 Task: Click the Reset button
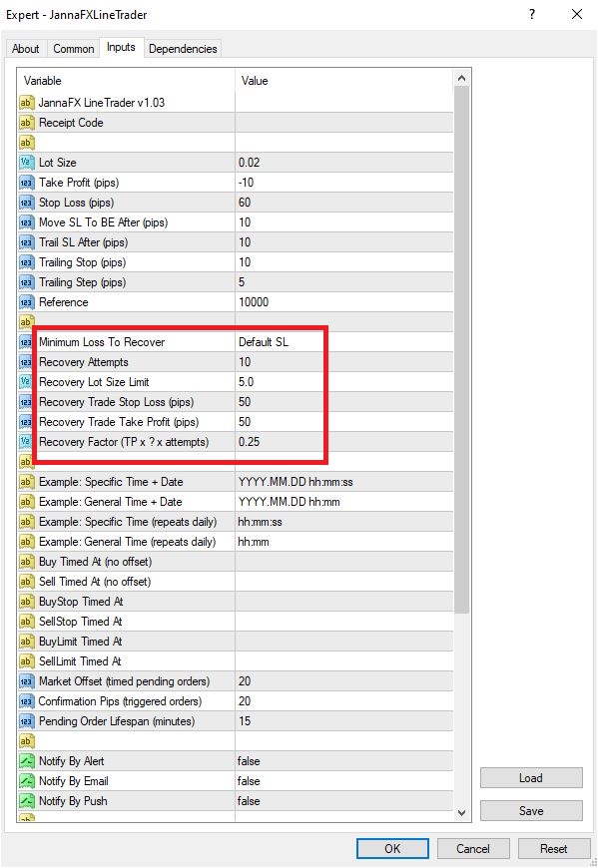coord(553,849)
